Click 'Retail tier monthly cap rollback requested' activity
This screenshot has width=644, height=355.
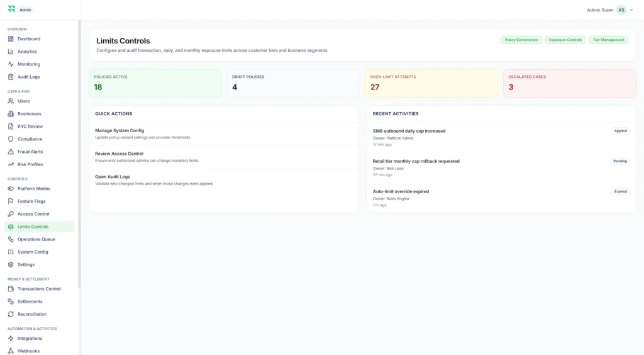point(416,161)
